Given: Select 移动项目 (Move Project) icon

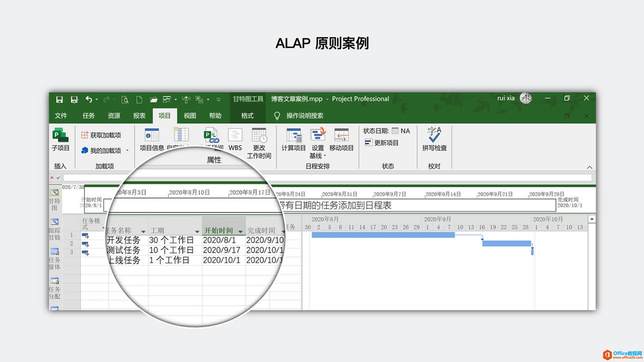Looking at the screenshot, I should pyautogui.click(x=341, y=139).
